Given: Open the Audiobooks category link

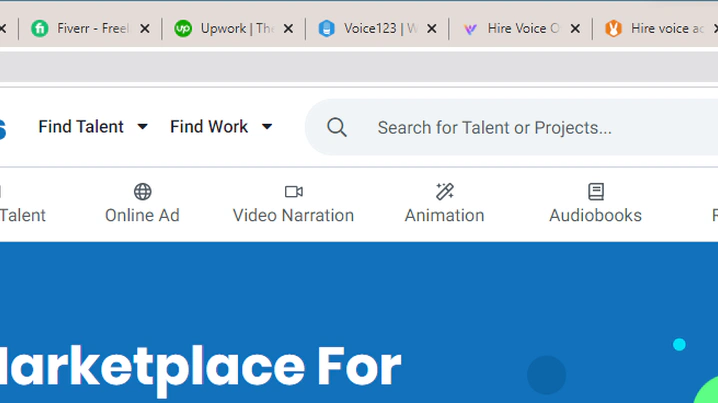Looking at the screenshot, I should click(595, 215).
